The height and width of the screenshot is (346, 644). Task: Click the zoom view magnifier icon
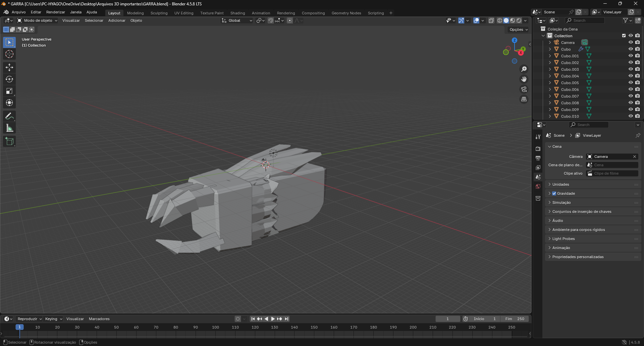click(524, 69)
